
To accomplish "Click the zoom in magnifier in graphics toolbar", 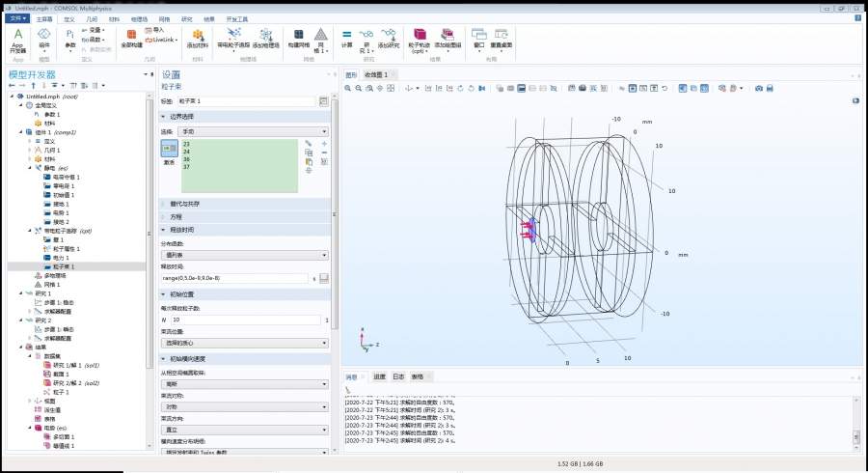I will (349, 89).
